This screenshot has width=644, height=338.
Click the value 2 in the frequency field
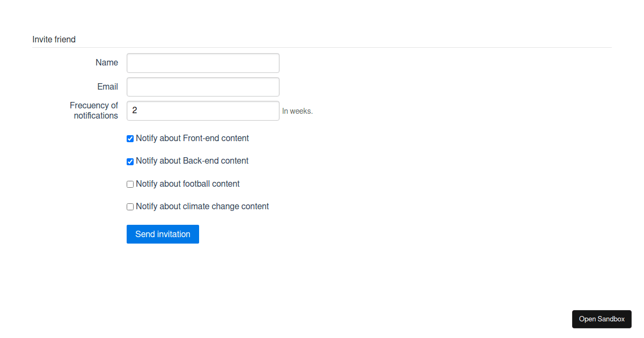pos(135,111)
